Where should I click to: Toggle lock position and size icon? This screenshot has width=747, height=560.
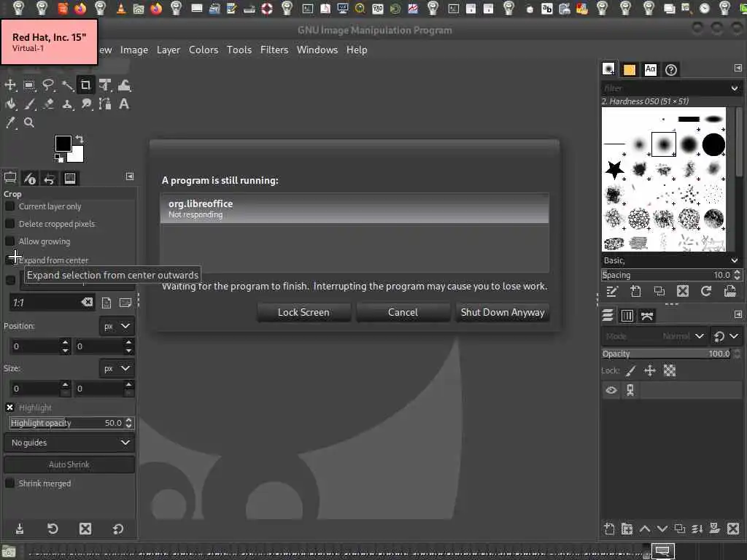click(x=650, y=370)
